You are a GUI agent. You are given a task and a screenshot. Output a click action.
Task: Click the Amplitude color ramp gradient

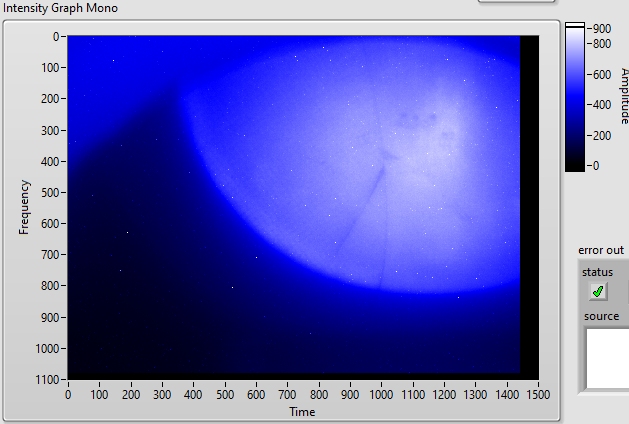[575, 100]
